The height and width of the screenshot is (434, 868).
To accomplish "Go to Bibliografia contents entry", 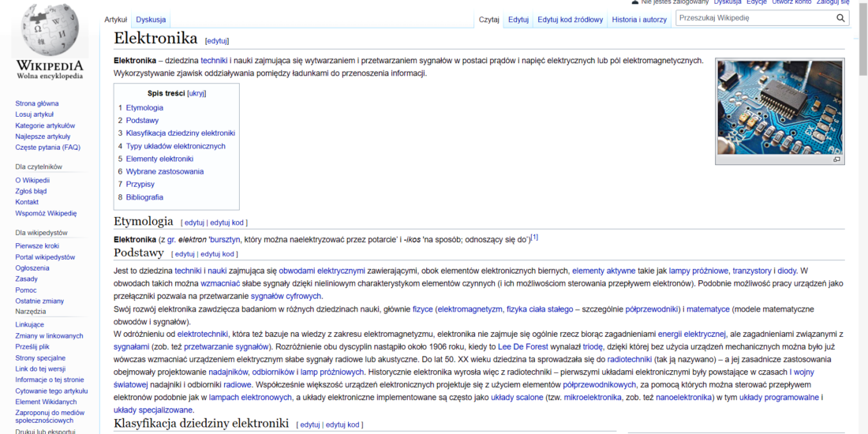I will [144, 197].
